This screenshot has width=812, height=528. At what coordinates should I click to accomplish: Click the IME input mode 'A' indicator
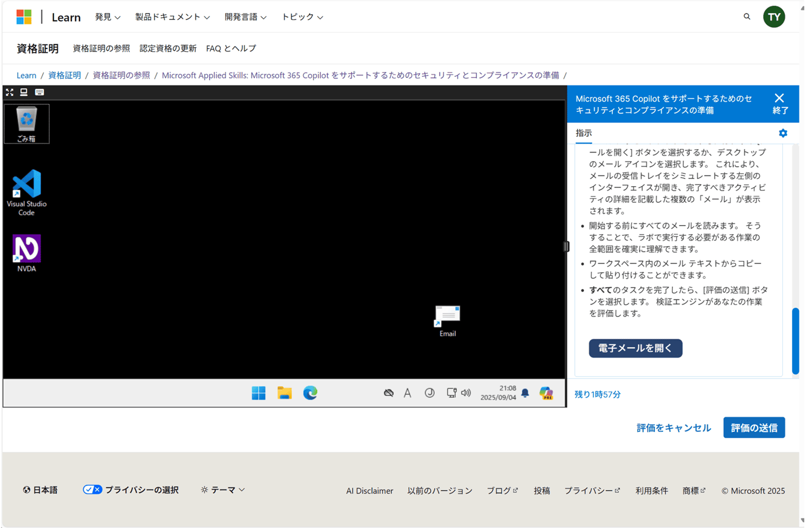coord(408,393)
